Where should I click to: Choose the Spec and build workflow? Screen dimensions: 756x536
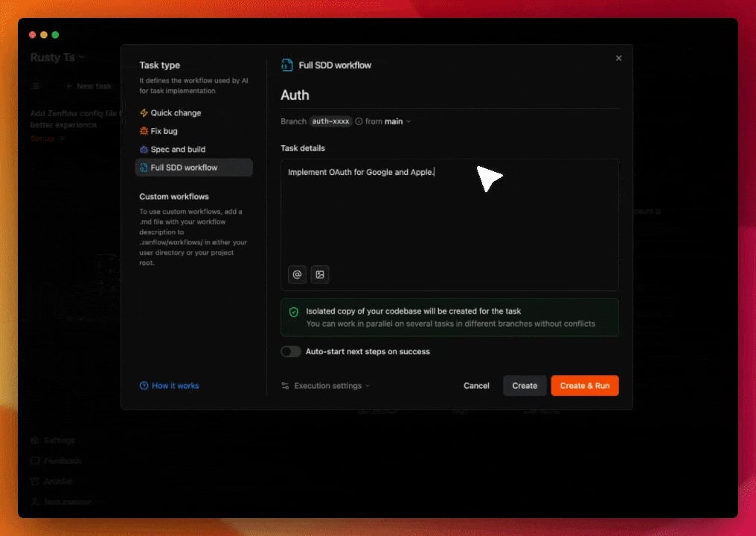coord(177,150)
